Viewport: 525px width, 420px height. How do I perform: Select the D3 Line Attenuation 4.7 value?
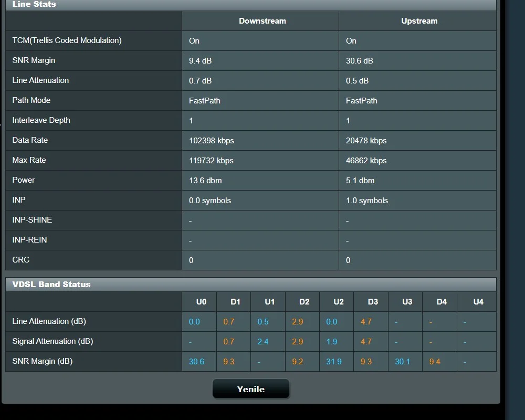coord(366,322)
